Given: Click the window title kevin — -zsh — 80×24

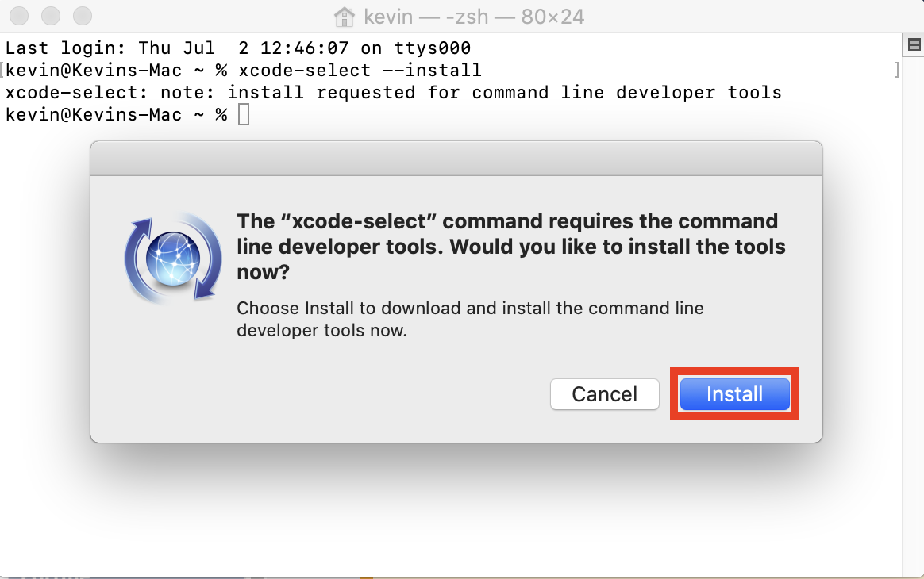Looking at the screenshot, I should [x=474, y=17].
